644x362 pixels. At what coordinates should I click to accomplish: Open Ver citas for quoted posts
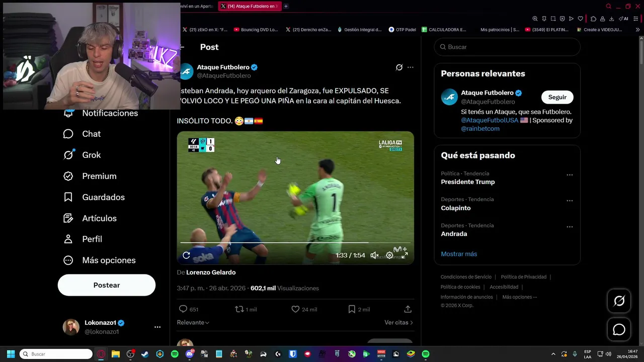(398, 322)
